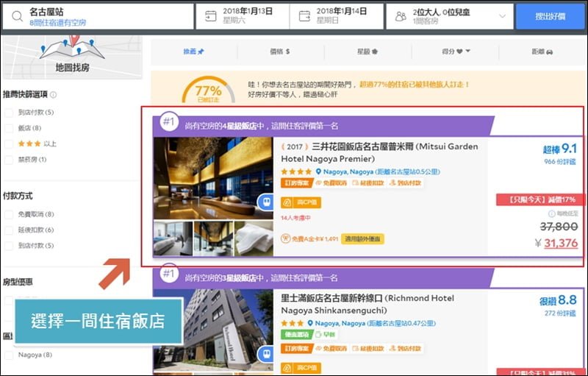Sort results by 星級 tab
This screenshot has width=588, height=376.
[367, 52]
